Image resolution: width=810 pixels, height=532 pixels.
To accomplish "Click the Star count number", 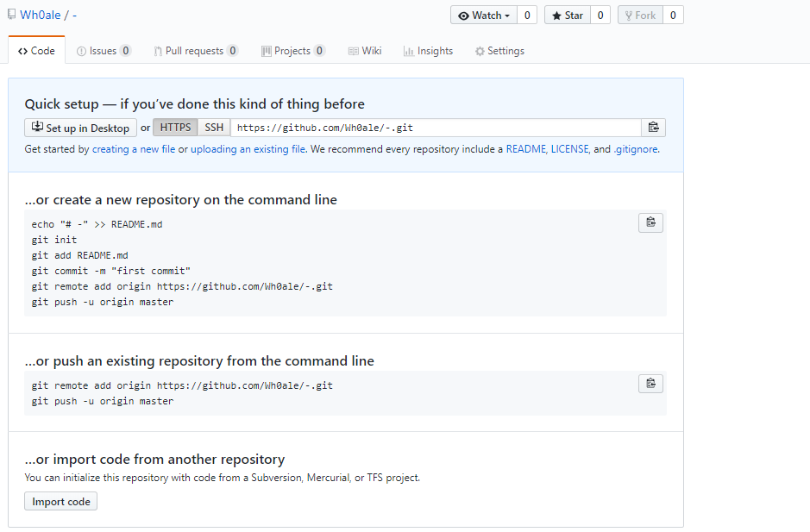I will (x=600, y=15).
